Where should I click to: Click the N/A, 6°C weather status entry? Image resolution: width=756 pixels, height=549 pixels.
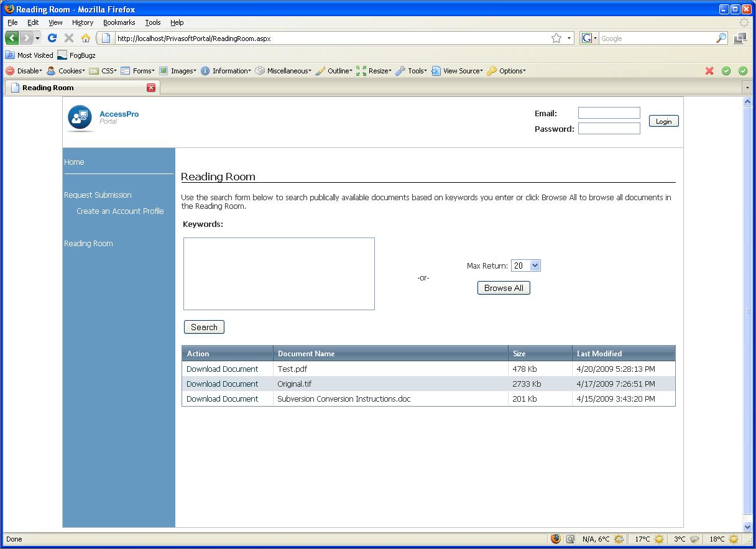click(602, 539)
